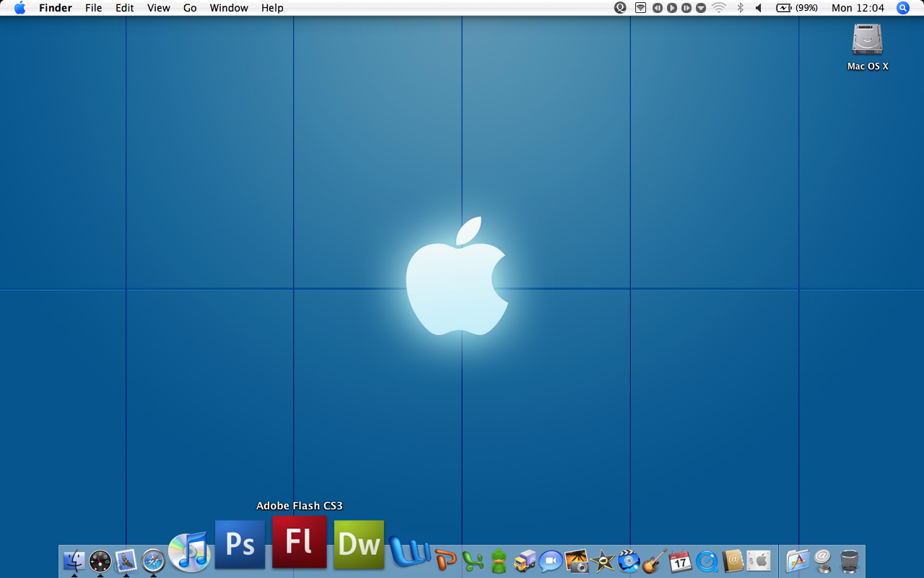The height and width of the screenshot is (578, 924).
Task: Launch Adobe Photoshop from the Dock
Action: tap(240, 545)
